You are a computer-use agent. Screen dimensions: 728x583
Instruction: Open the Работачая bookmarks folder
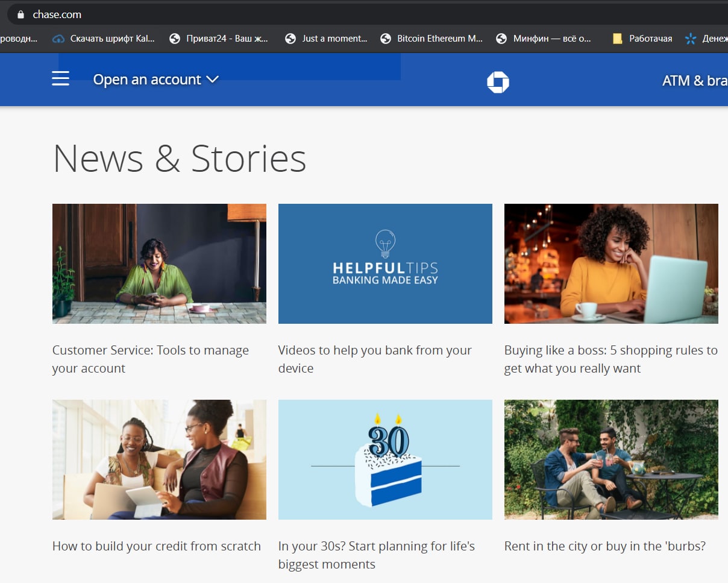pyautogui.click(x=642, y=39)
